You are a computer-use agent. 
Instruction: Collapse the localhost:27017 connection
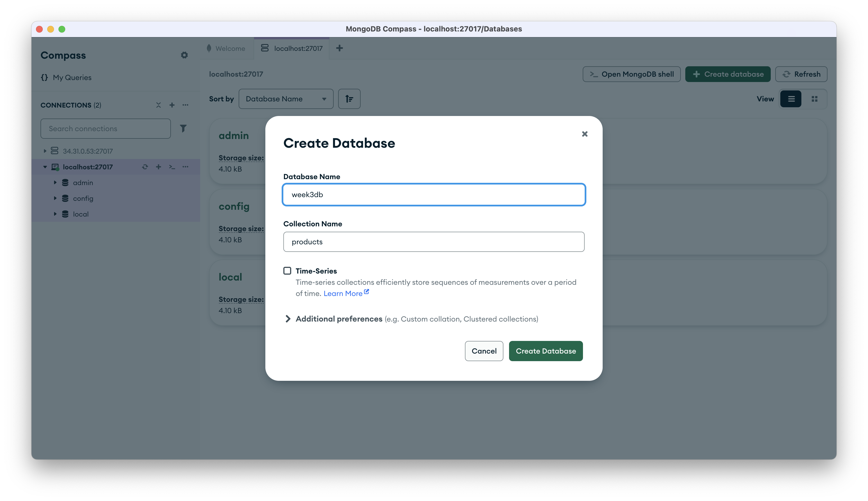[45, 167]
